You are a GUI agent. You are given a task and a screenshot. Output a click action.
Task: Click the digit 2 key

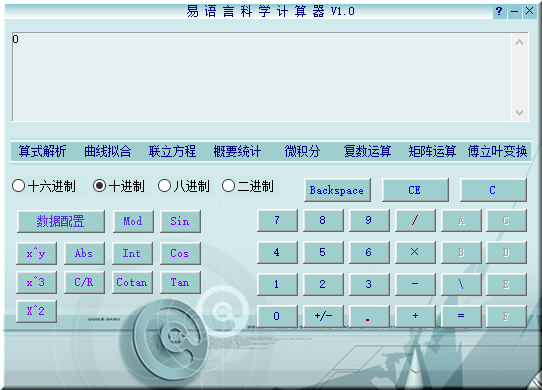click(323, 284)
